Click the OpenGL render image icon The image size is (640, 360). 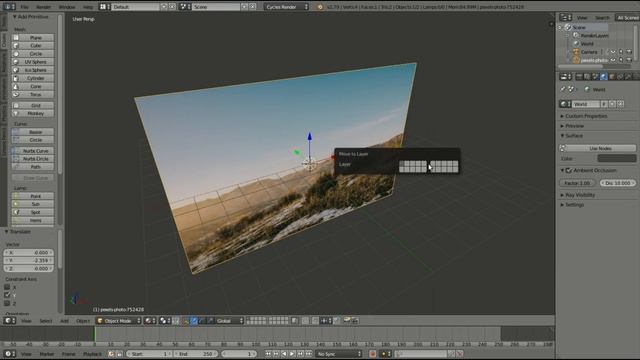(x=347, y=321)
